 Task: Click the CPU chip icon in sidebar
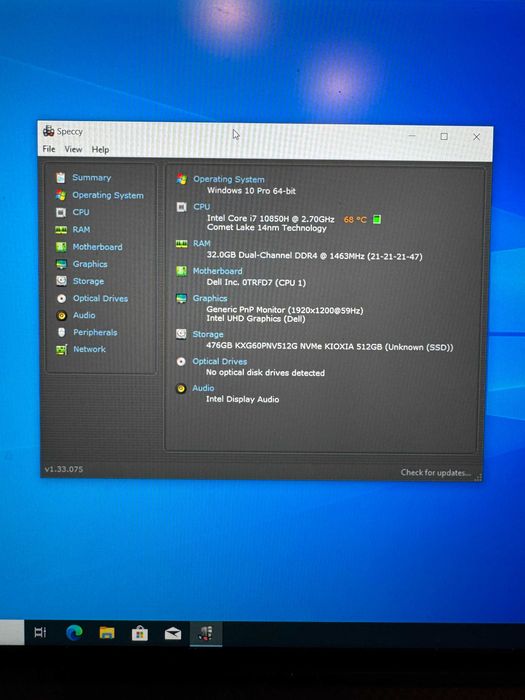click(61, 212)
